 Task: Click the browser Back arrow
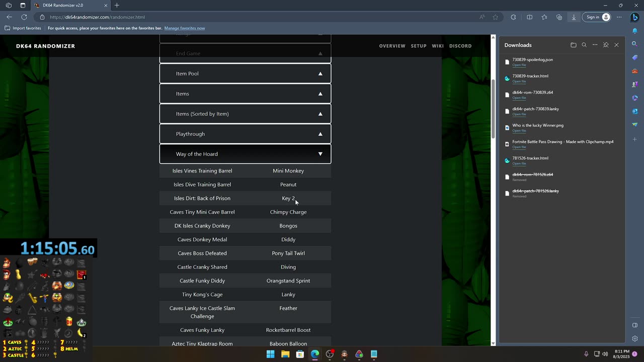point(9,17)
